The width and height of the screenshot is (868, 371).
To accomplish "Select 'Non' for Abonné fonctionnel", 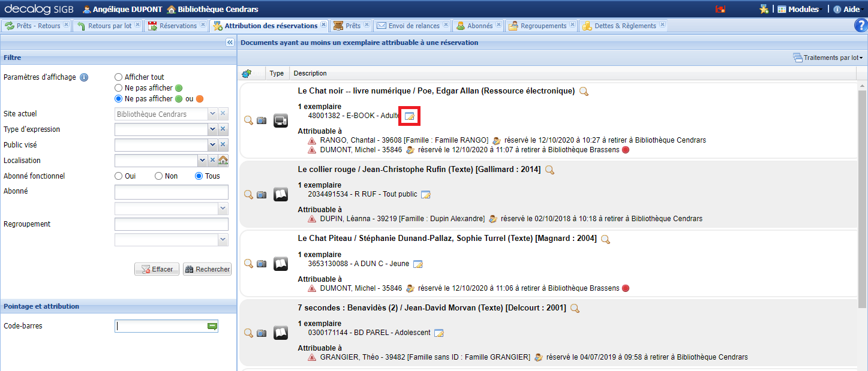I will click(x=158, y=176).
